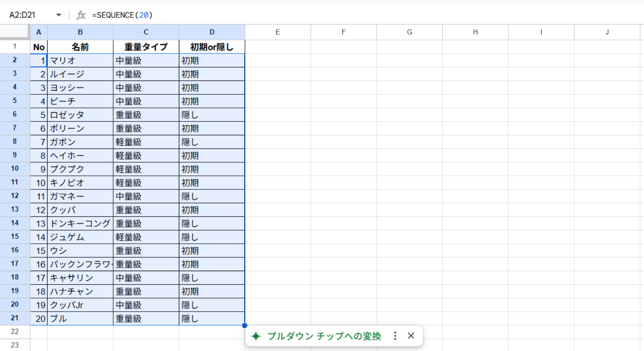644x351 pixels.
Task: Select row 22 header
Action: coord(15,331)
